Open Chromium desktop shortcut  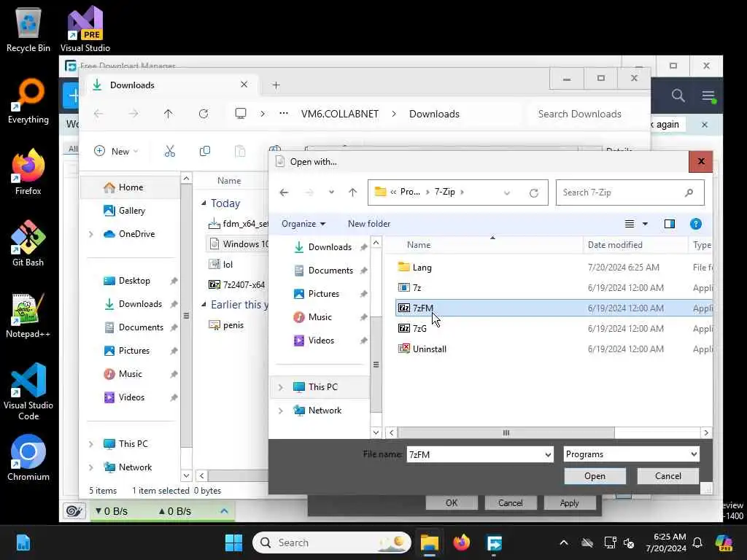coord(28,458)
